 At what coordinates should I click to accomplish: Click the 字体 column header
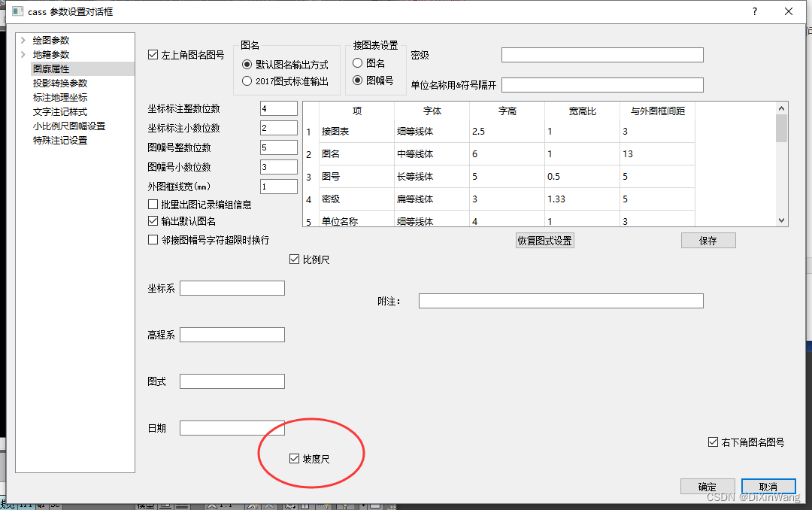(x=432, y=111)
